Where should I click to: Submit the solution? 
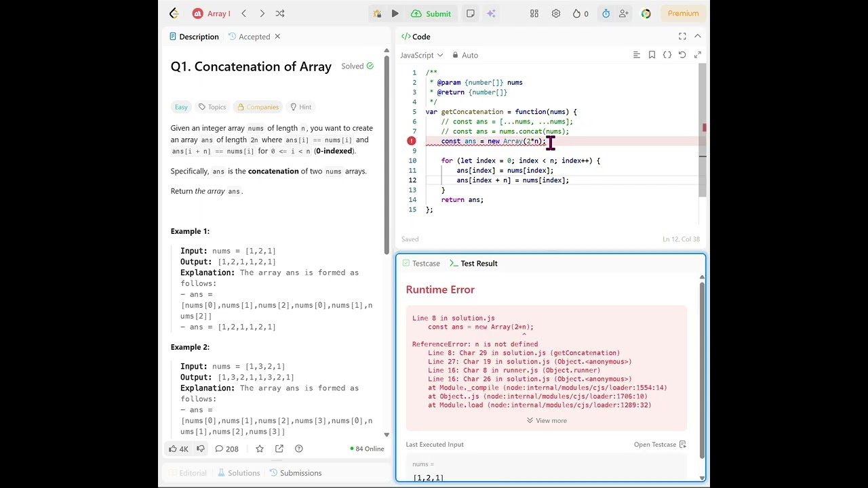[431, 14]
